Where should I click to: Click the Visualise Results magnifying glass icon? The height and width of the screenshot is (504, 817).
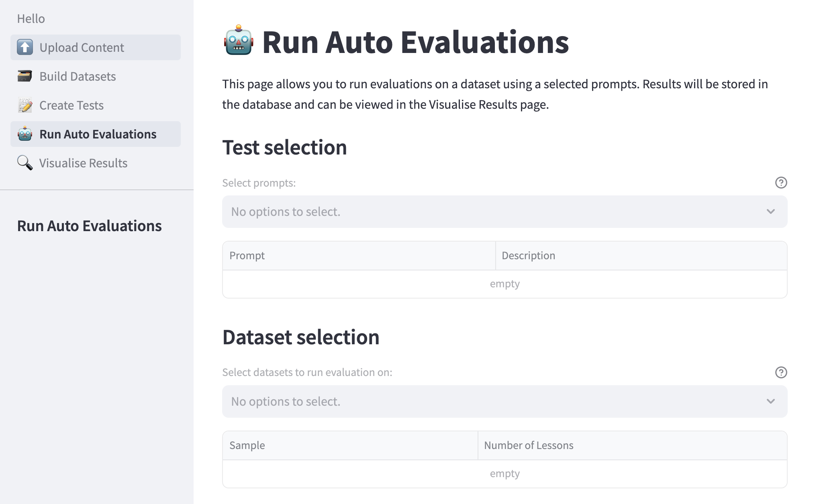[x=25, y=163]
